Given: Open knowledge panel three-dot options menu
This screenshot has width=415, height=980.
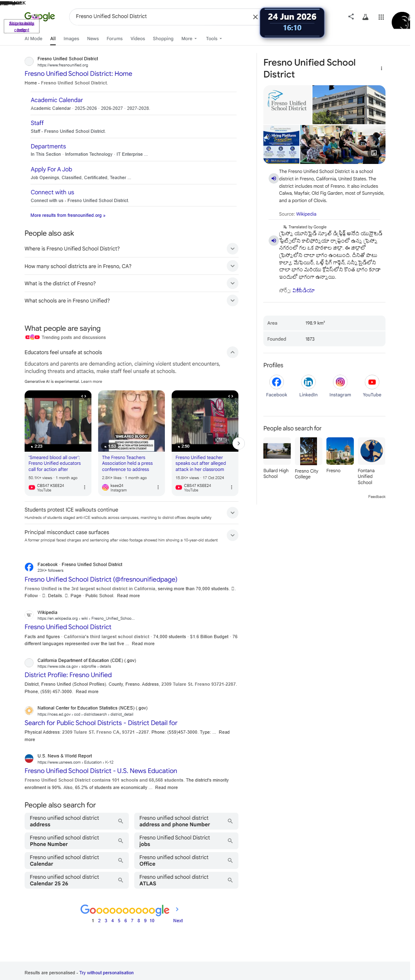Looking at the screenshot, I should [381, 68].
